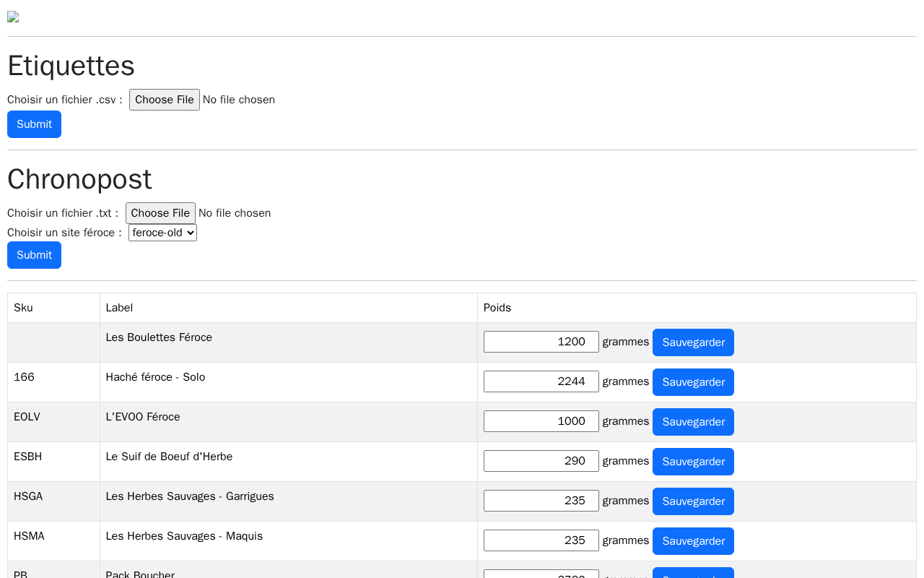Click the broken logo image at top

point(13,17)
